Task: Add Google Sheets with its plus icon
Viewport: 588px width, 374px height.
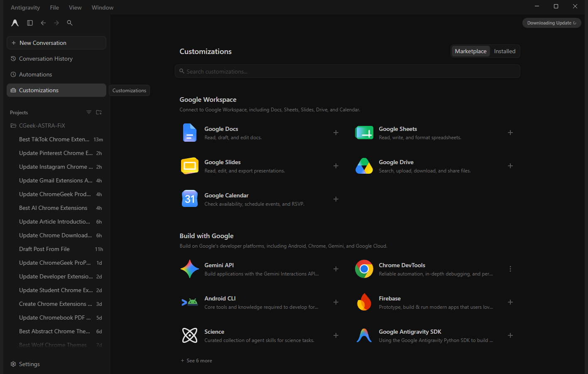Action: pyautogui.click(x=510, y=133)
